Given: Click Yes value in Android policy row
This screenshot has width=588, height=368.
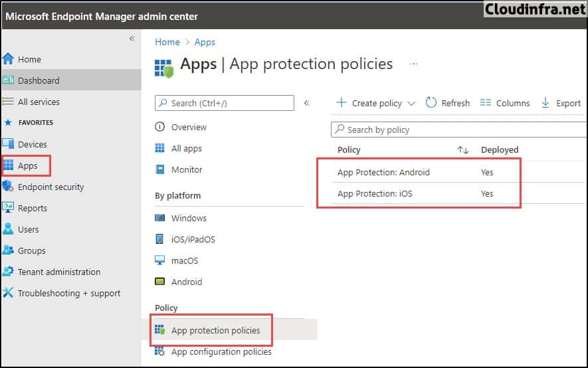Looking at the screenshot, I should click(x=487, y=173).
